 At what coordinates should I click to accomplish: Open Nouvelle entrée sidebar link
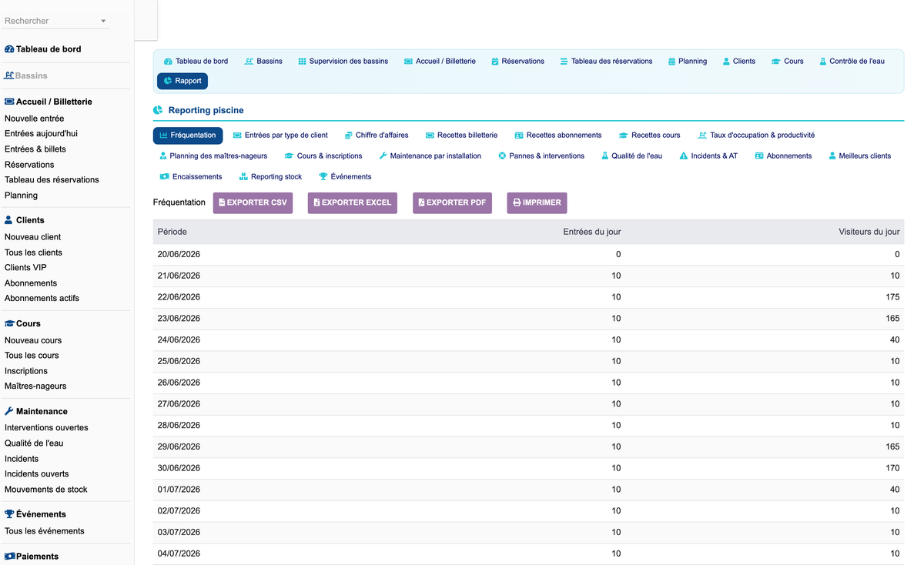(35, 119)
